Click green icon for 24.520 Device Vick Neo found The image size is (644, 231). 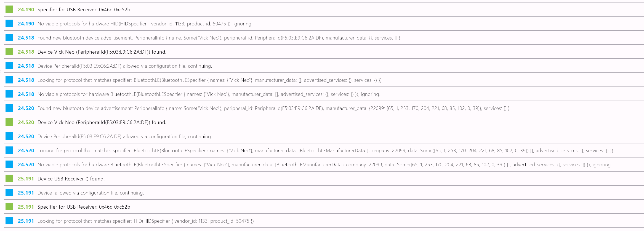pyautogui.click(x=9, y=122)
